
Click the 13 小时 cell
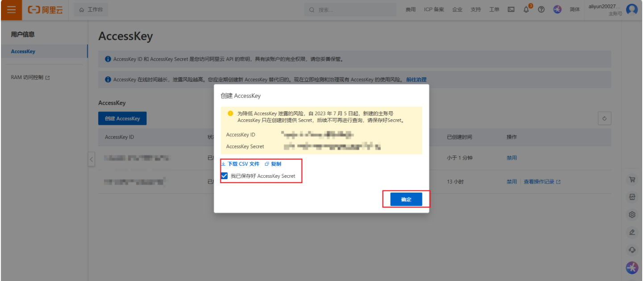pyautogui.click(x=454, y=182)
